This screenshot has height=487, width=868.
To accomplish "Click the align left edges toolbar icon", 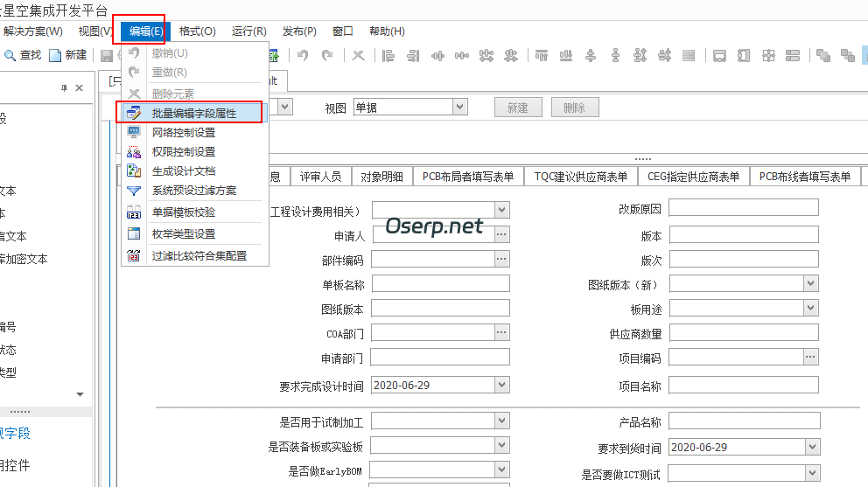I will [x=388, y=55].
